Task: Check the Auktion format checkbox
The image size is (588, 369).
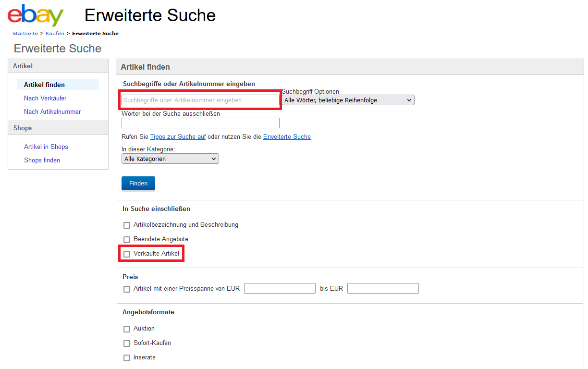Action: point(127,329)
